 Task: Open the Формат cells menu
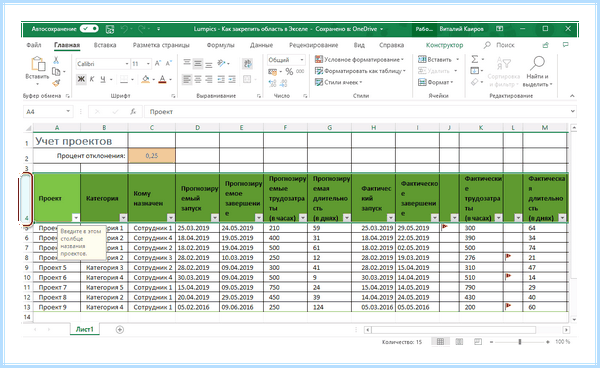pos(435,82)
